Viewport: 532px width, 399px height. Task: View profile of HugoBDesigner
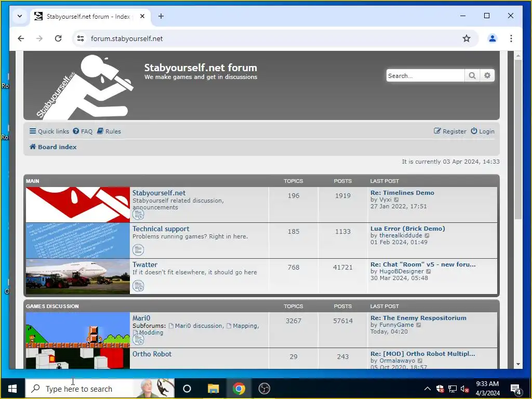[402, 271]
